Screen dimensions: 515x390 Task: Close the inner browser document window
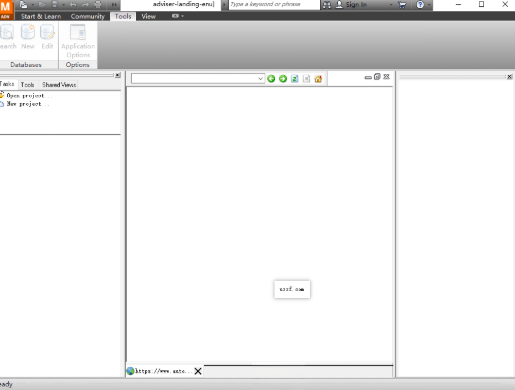[386, 77]
